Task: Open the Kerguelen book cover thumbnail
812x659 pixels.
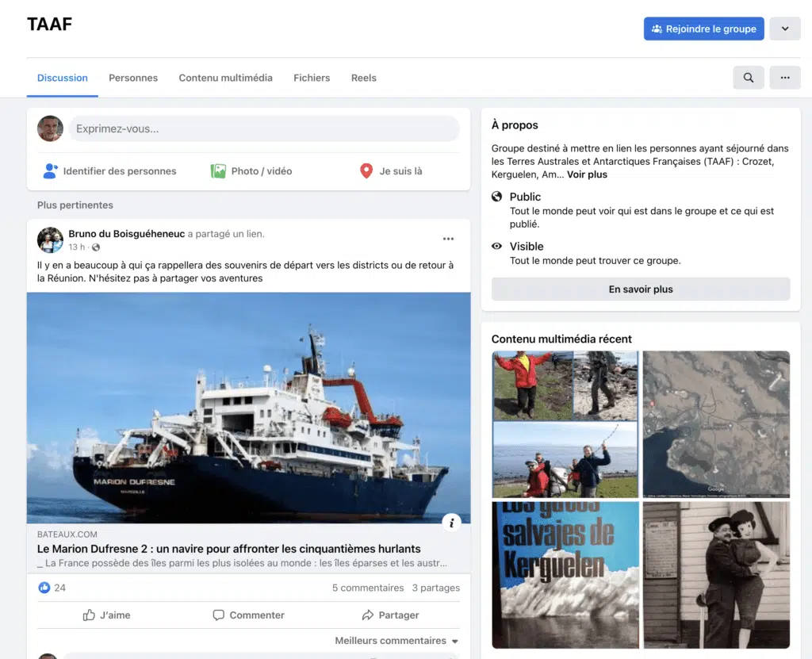Action: [565, 575]
